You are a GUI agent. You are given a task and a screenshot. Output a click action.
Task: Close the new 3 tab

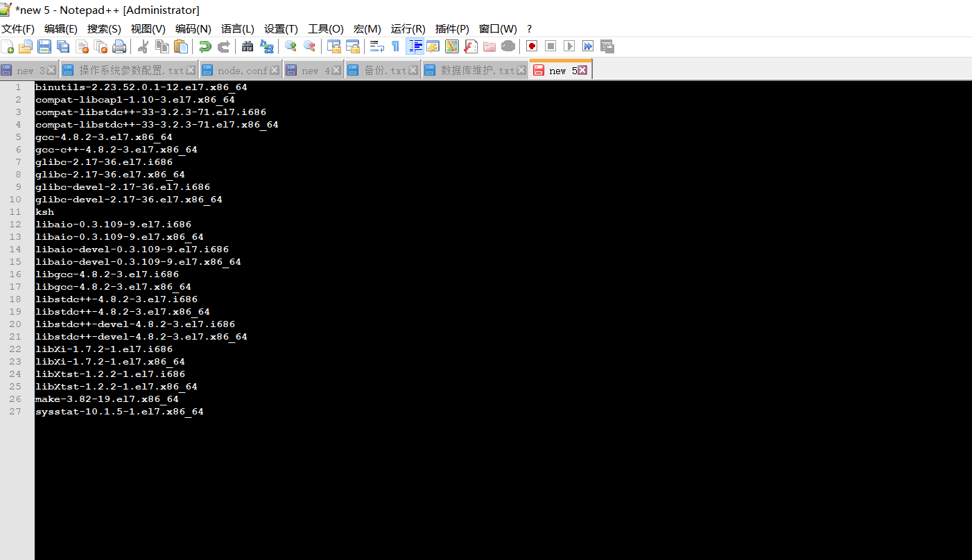click(51, 70)
